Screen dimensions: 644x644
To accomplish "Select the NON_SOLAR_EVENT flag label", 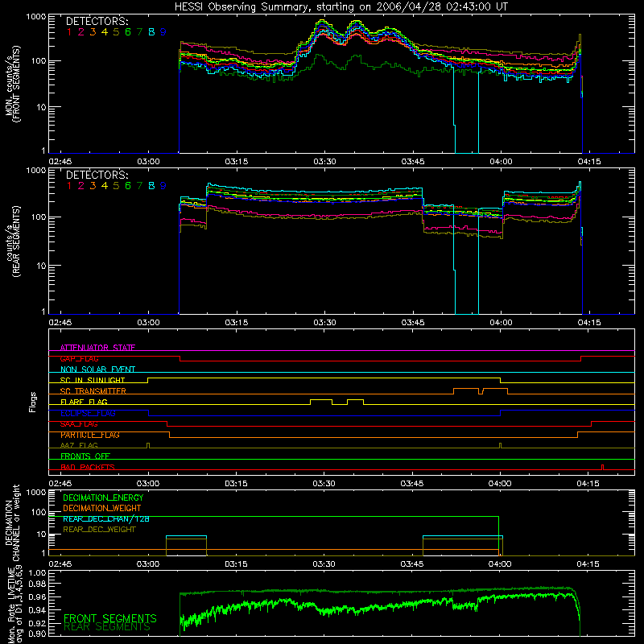I will coord(97,369).
